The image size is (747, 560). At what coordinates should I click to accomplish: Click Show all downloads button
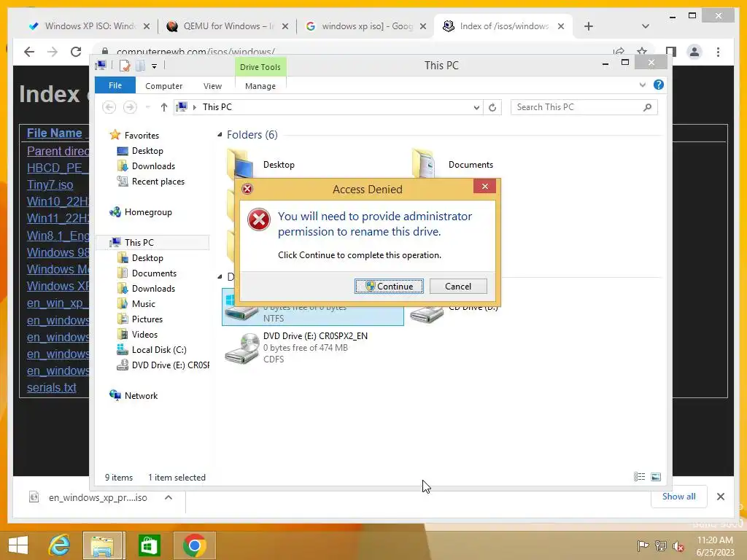point(678,497)
